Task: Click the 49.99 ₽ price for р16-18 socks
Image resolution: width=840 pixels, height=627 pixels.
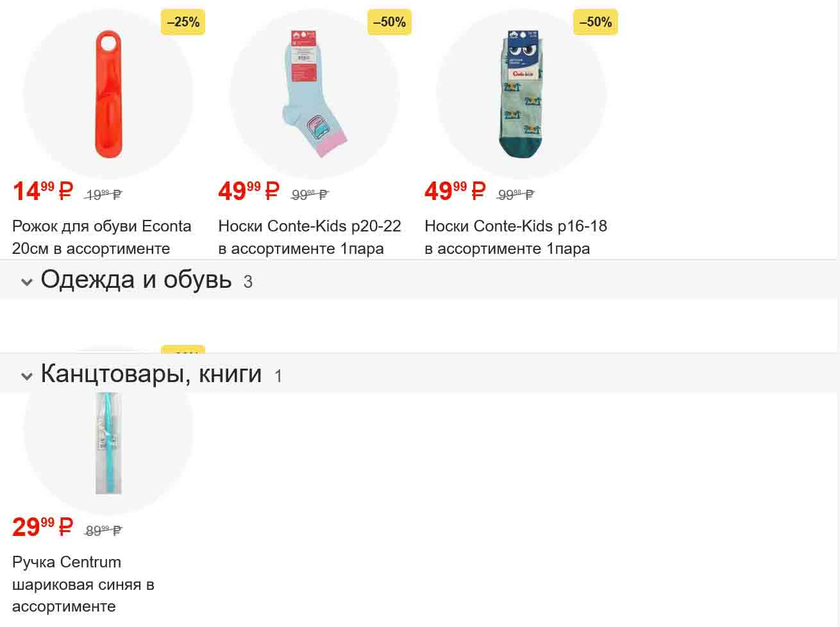Action: coord(455,191)
